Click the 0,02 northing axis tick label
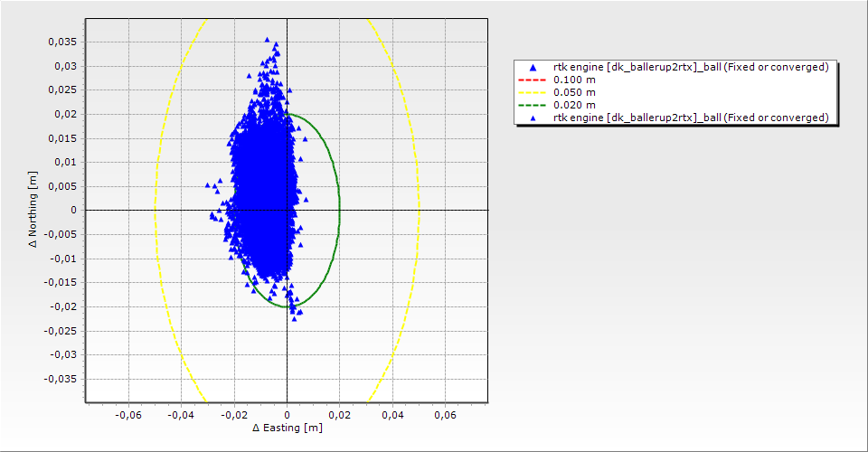Viewport: 868px width, 452px height. coord(65,114)
